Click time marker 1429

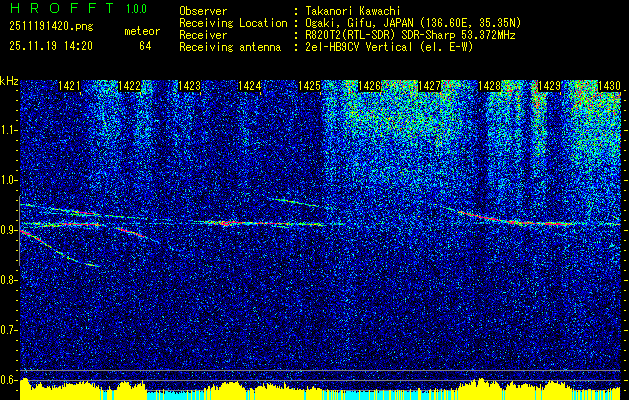(x=550, y=86)
